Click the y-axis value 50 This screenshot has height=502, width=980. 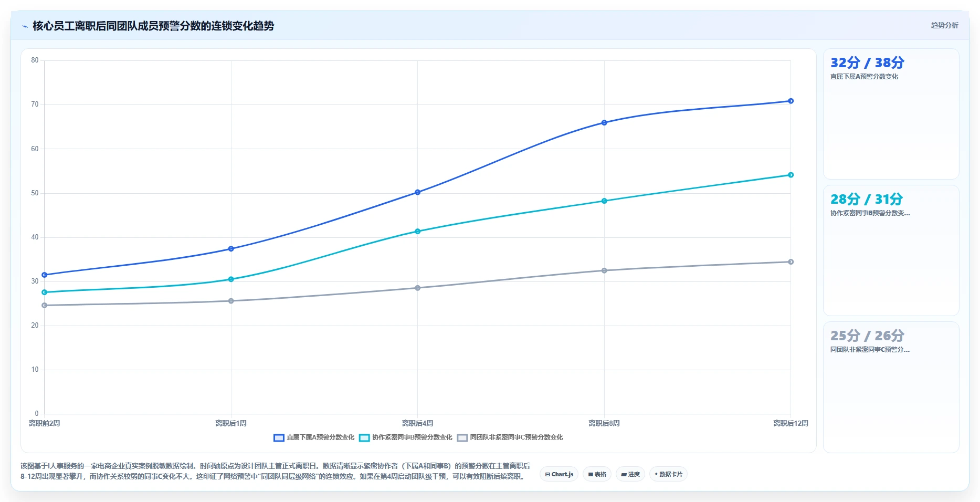point(35,193)
